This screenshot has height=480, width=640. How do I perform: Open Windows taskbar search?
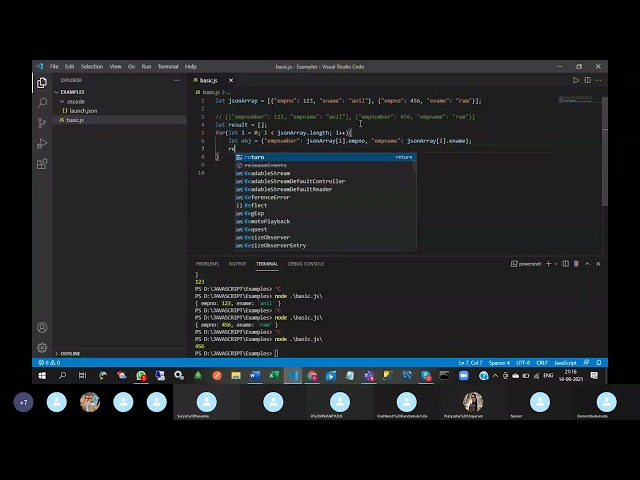62,376
